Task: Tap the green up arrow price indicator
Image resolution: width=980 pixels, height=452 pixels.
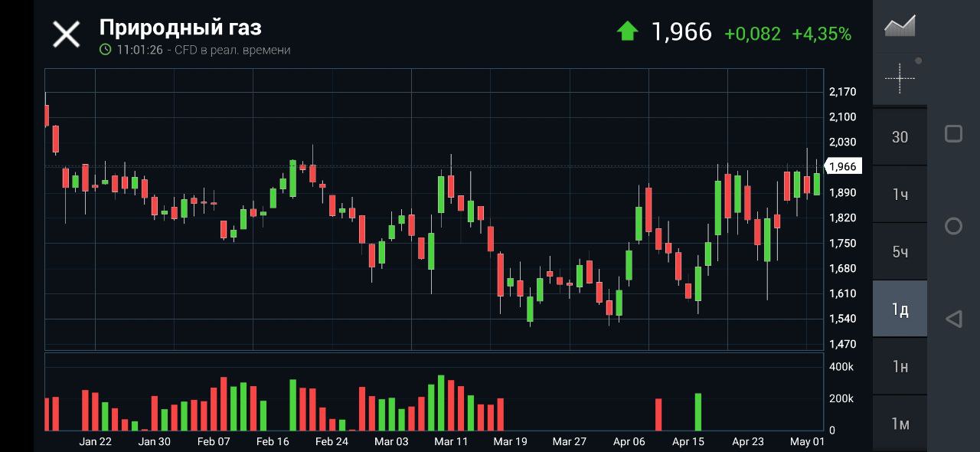Action: click(627, 31)
